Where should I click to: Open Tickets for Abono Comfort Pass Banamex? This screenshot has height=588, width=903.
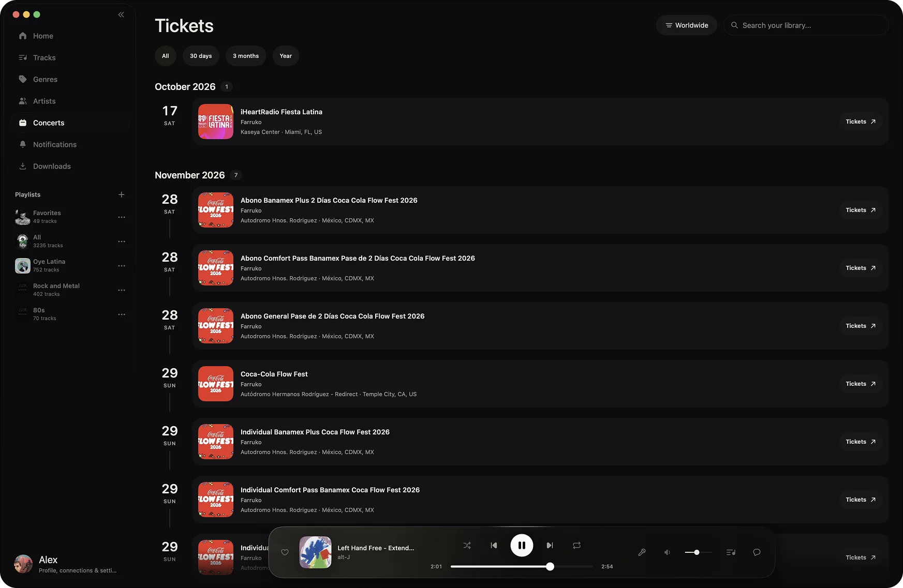point(861,268)
